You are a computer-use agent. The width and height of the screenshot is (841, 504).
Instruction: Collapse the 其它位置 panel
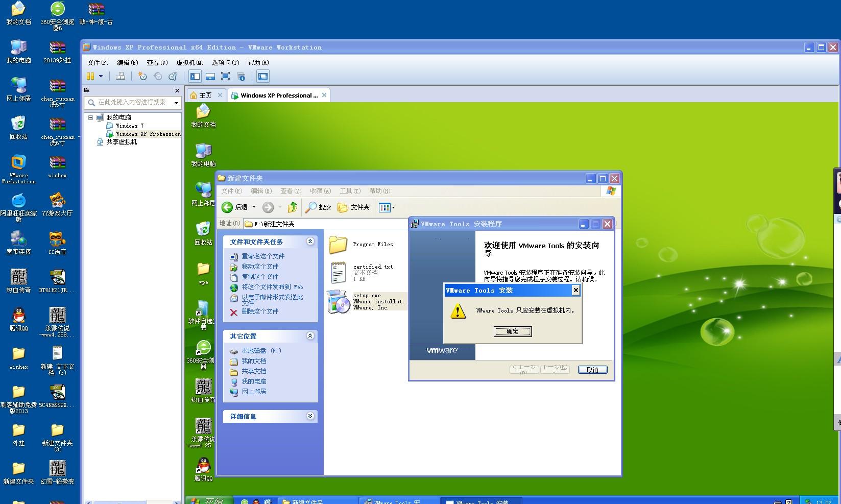(310, 335)
